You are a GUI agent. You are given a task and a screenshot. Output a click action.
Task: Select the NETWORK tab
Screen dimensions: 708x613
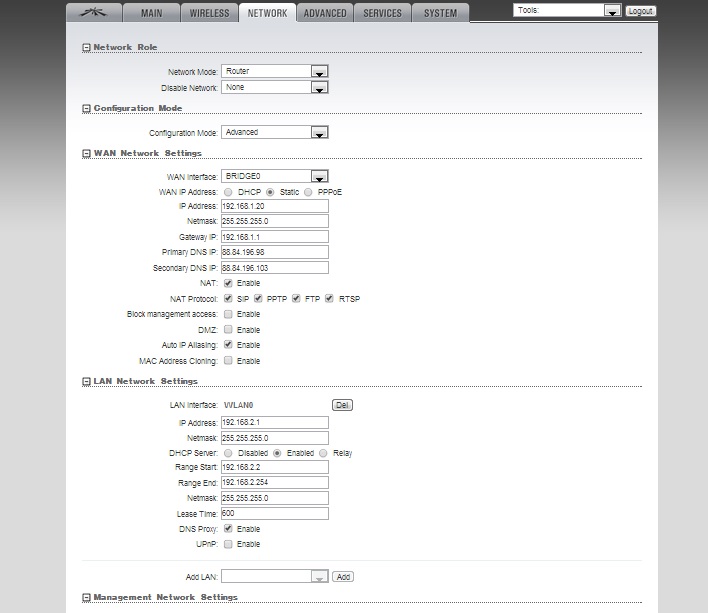(x=267, y=13)
